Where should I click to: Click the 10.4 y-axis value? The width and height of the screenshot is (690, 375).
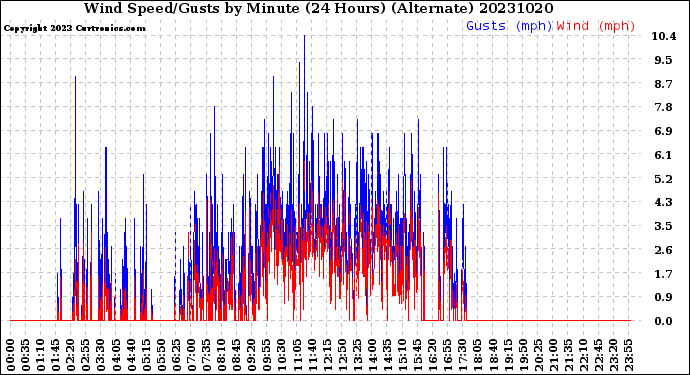pyautogui.click(x=664, y=36)
